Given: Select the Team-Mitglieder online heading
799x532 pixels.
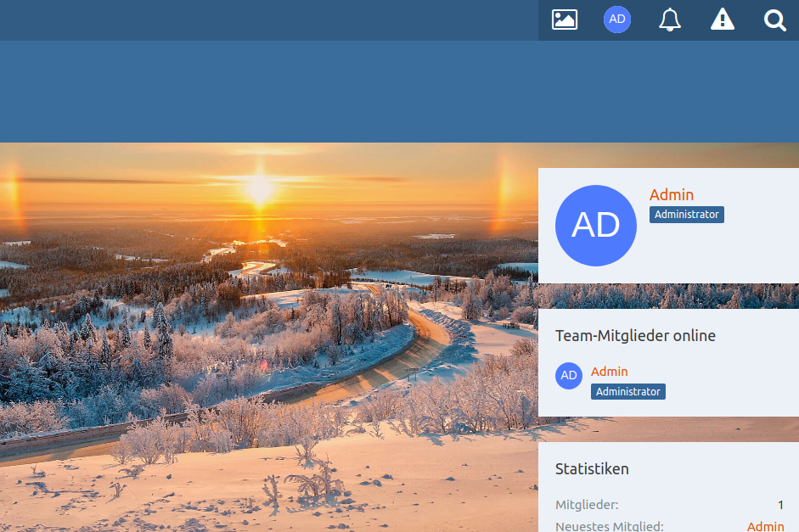Looking at the screenshot, I should click(635, 336).
